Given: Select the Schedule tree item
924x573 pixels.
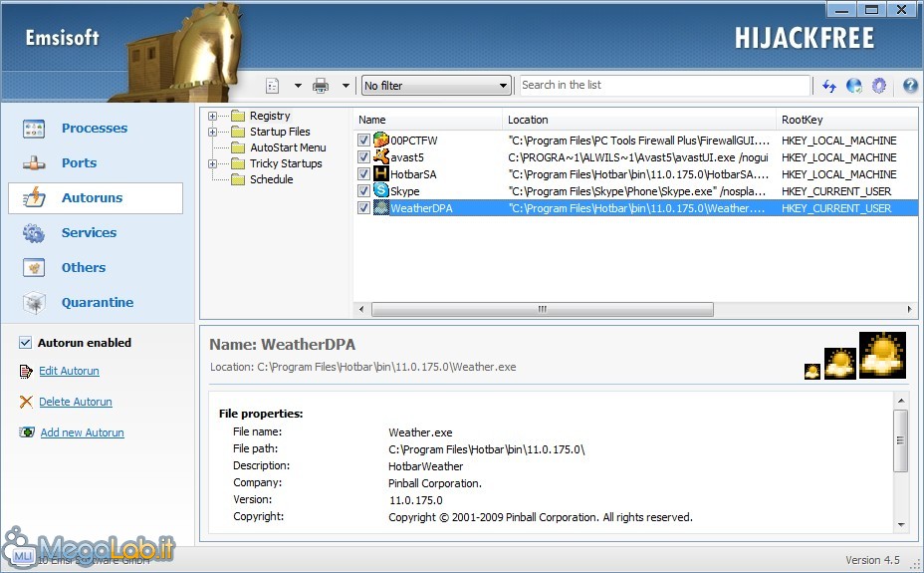Looking at the screenshot, I should click(271, 179).
